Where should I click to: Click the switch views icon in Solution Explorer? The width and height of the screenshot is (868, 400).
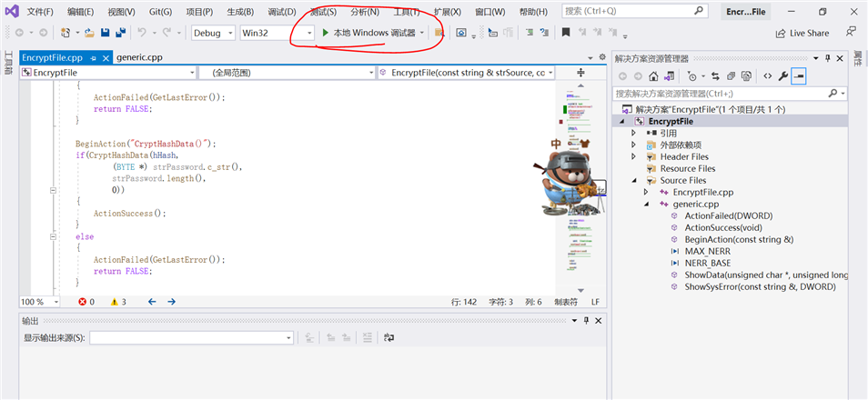click(670, 76)
